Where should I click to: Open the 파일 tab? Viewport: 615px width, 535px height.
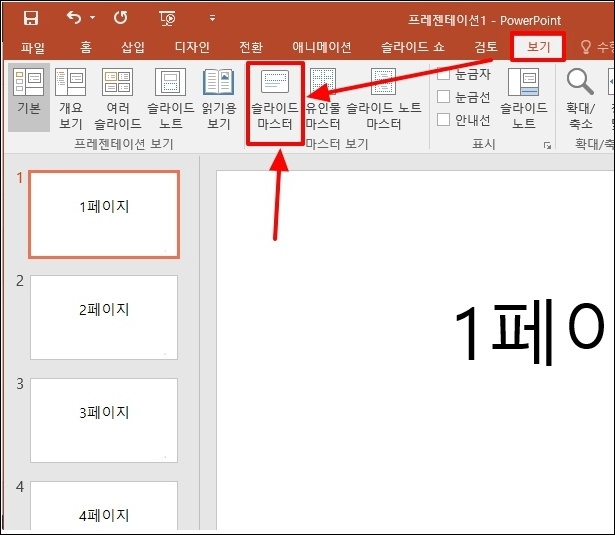click(33, 47)
